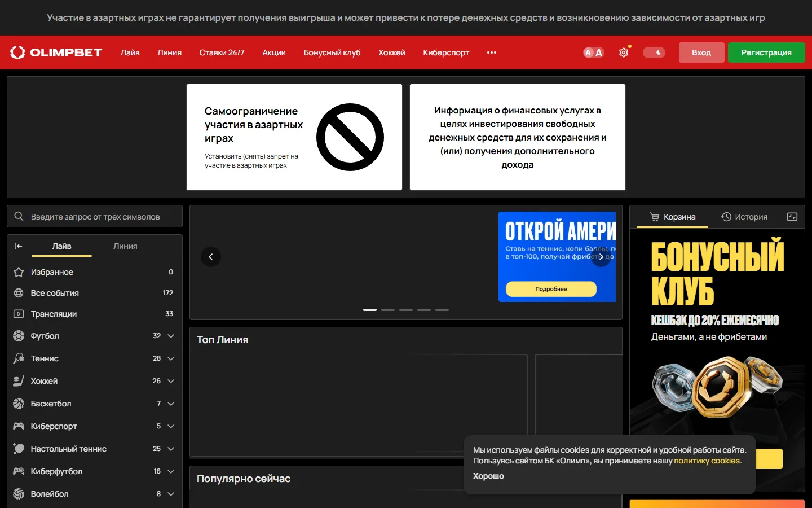812x508 pixels.
Task: Click the Трансляции play icon
Action: [x=19, y=314]
